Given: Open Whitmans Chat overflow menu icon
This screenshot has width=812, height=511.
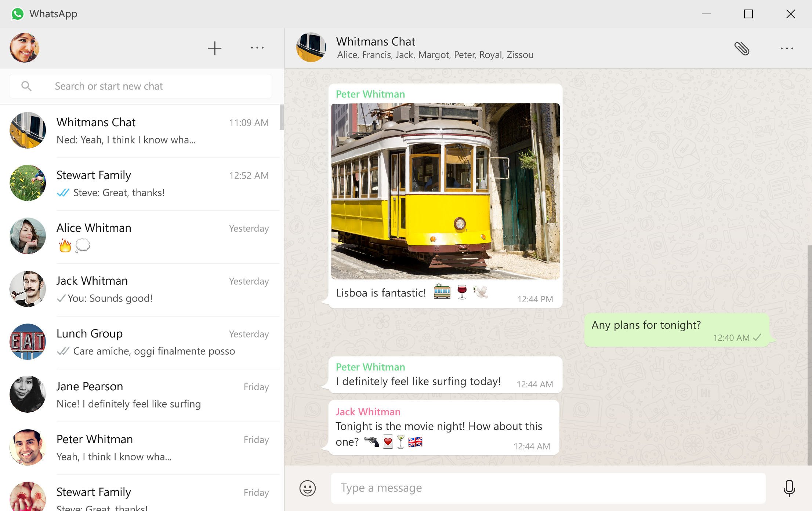Looking at the screenshot, I should 787,48.
